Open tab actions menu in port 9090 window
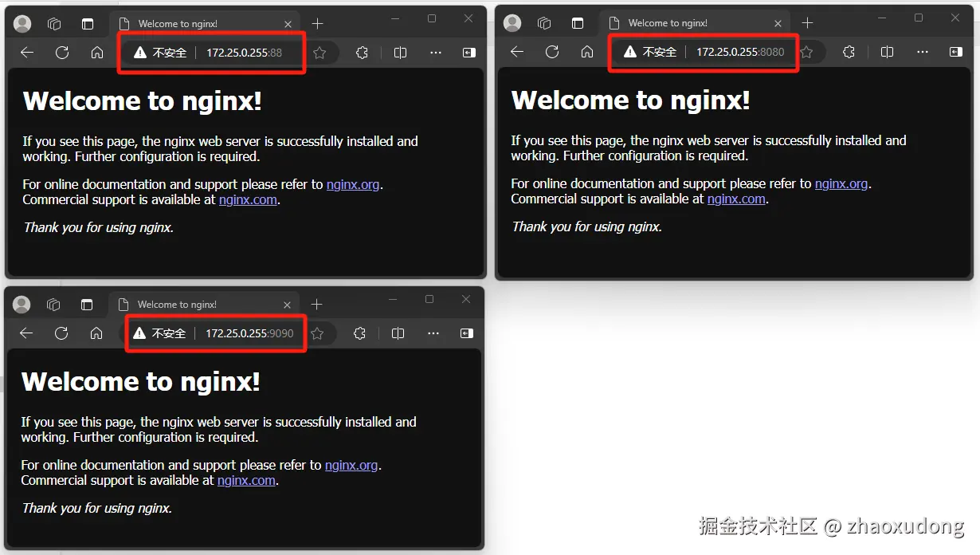 (x=87, y=305)
